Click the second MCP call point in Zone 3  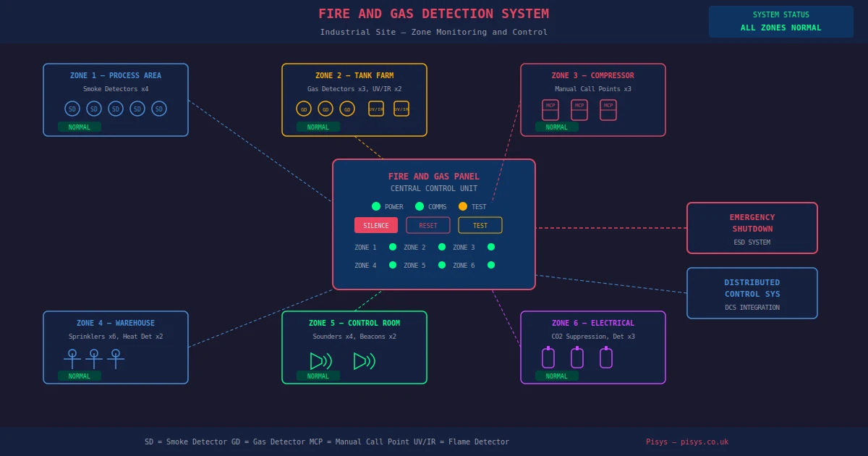(x=579, y=110)
